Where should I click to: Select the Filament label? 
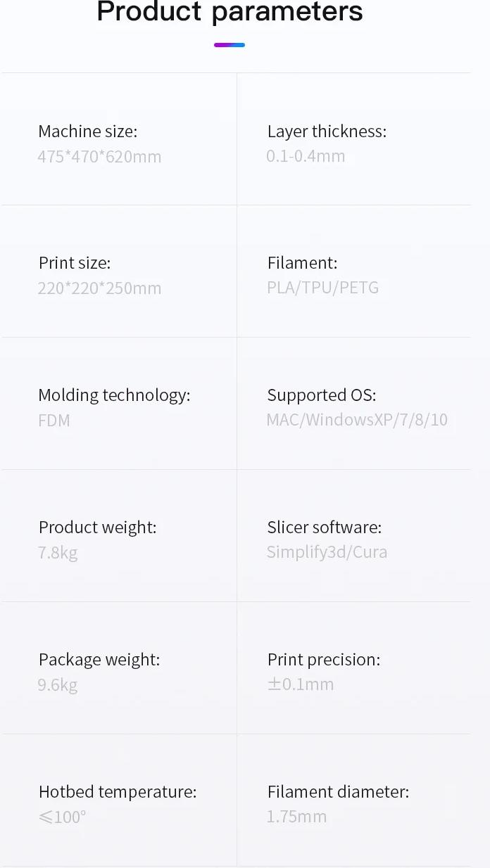tap(302, 263)
